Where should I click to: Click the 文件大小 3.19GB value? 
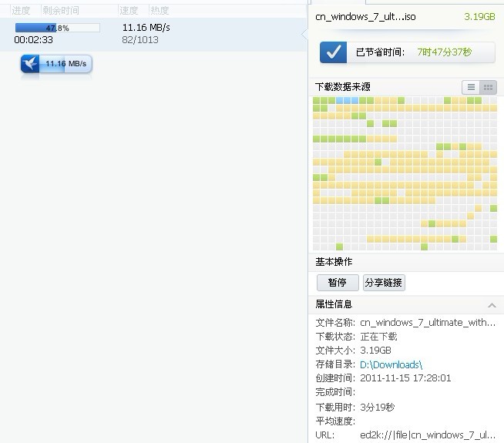[x=375, y=350]
